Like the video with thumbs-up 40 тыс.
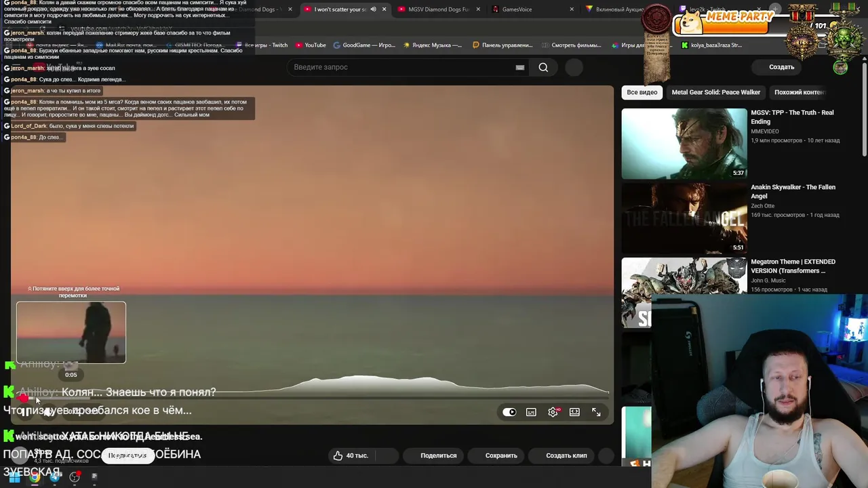Image resolution: width=868 pixels, height=488 pixels. 351,455
